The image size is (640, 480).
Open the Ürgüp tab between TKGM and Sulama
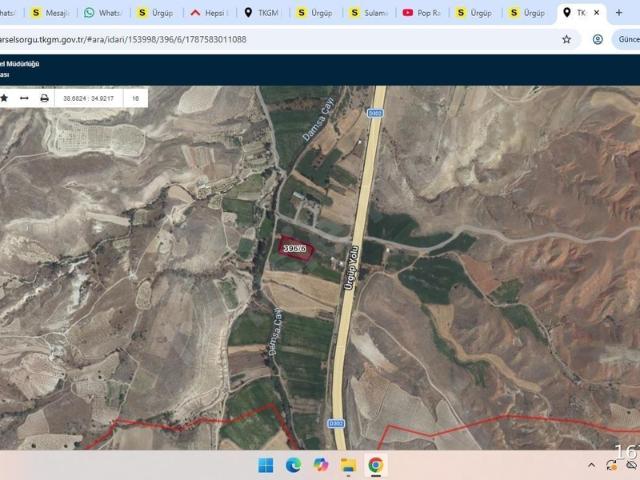315,13
